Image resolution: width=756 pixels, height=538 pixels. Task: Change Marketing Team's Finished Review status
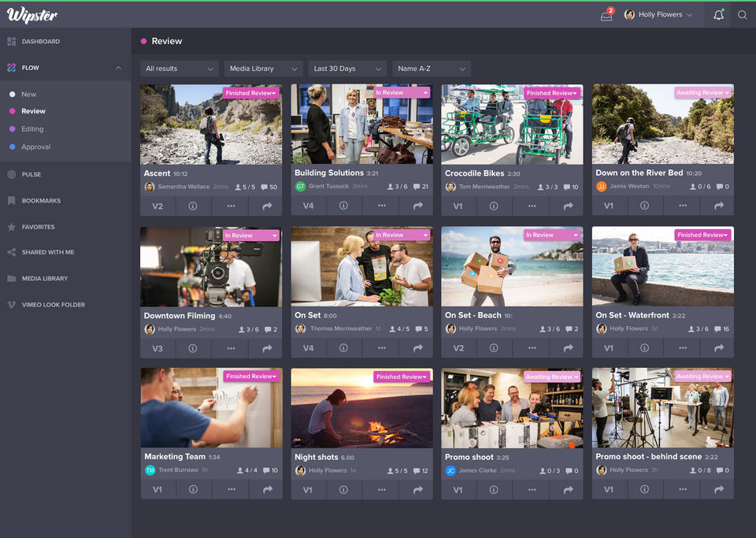coord(251,376)
